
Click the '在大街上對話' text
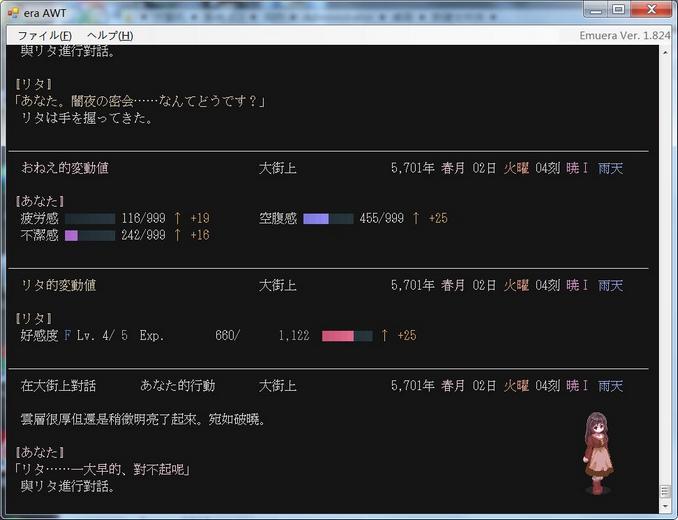pos(58,386)
